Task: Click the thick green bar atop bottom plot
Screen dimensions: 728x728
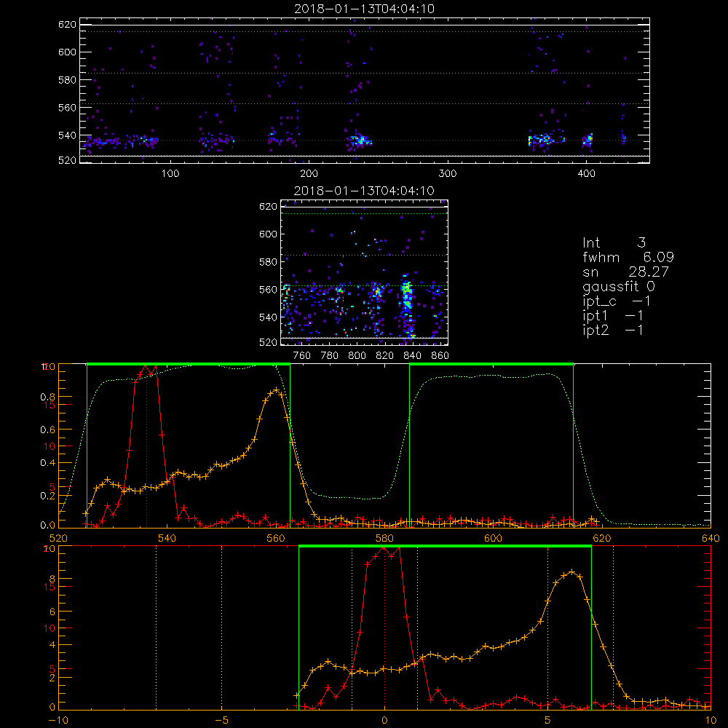Action: click(446, 547)
